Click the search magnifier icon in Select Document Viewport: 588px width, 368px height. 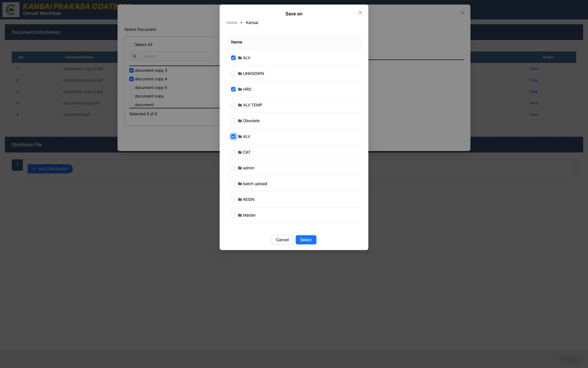[134, 56]
